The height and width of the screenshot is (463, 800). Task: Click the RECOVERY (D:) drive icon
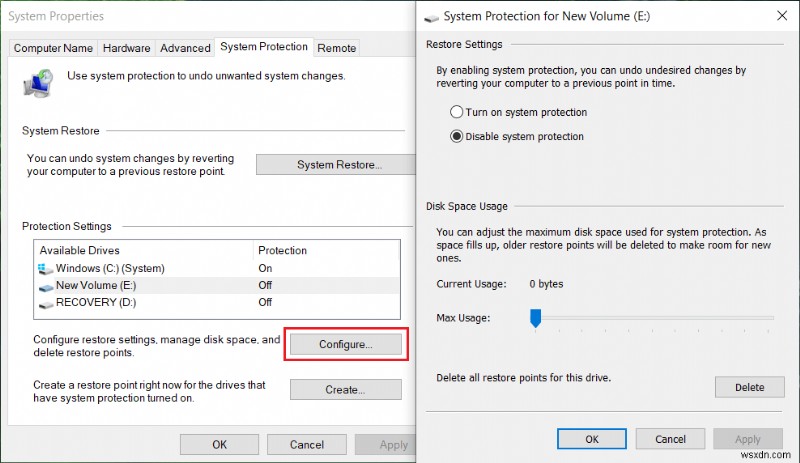pyautogui.click(x=46, y=303)
